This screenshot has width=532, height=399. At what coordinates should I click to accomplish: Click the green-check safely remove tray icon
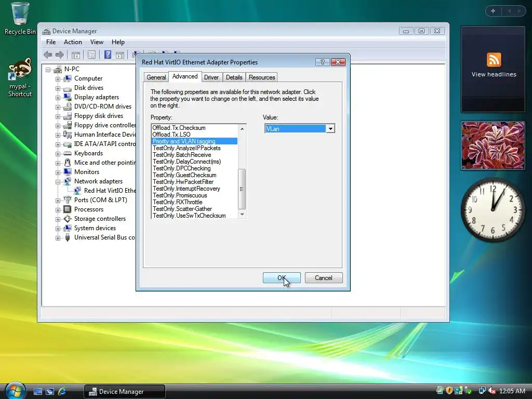coord(468,391)
